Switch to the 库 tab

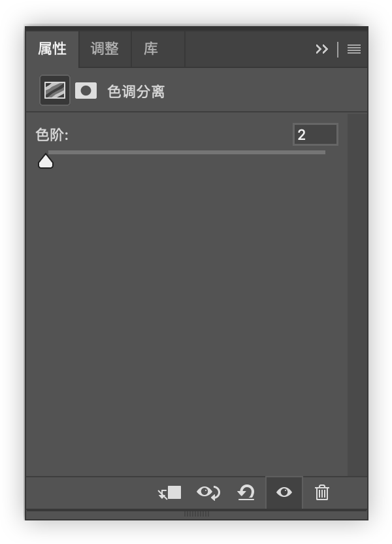(151, 49)
